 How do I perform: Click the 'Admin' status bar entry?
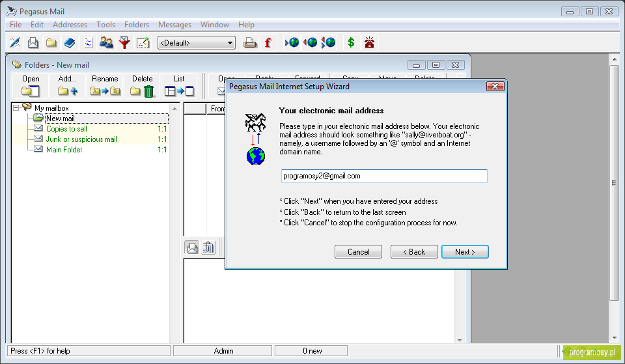[223, 351]
